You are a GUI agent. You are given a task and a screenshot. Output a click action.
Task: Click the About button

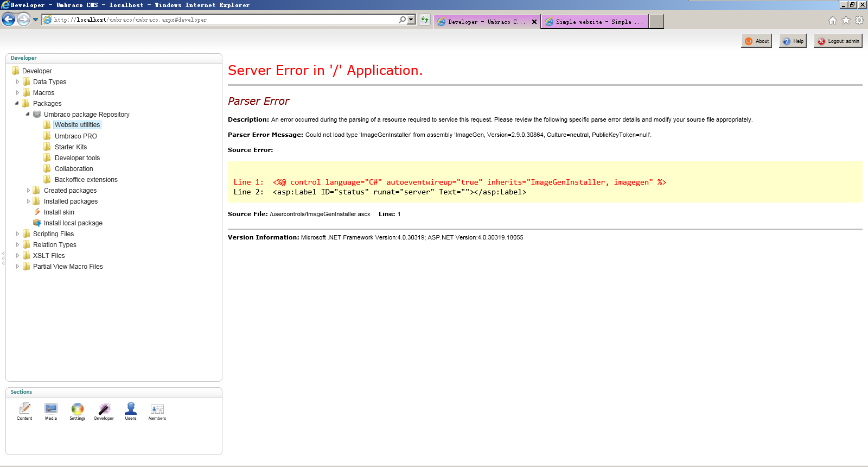point(756,41)
